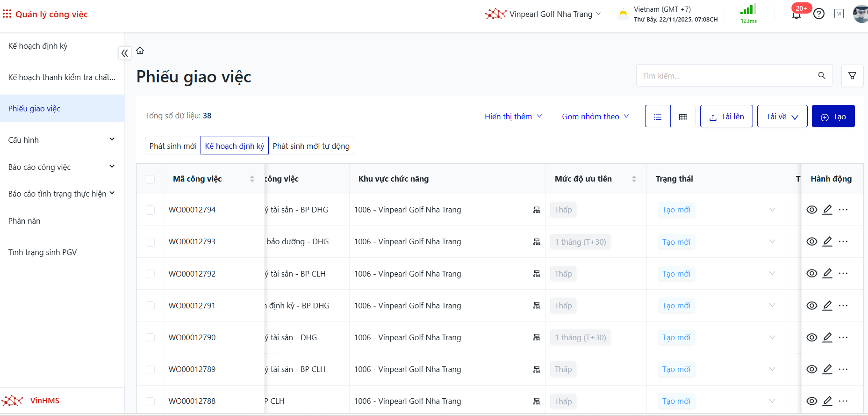Collapse the sidebar with double-chevron icon
Viewport: 868px width, 416px height.
(124, 53)
